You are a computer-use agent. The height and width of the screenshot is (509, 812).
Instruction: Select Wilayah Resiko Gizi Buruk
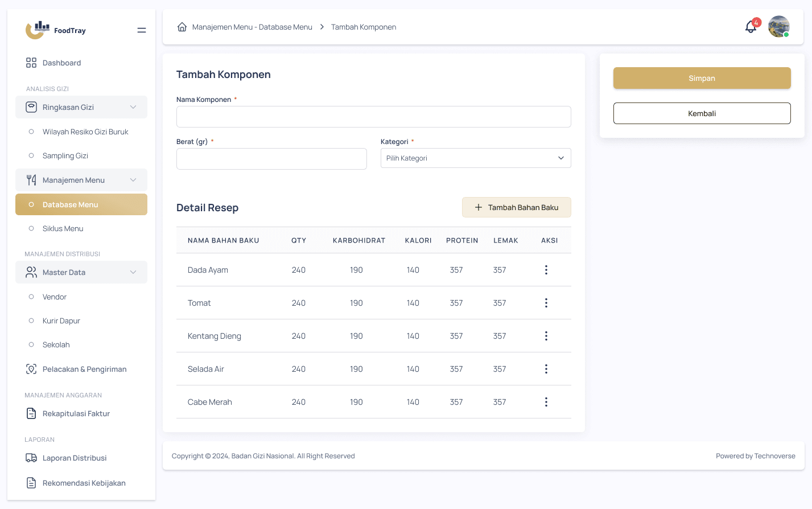[85, 132]
